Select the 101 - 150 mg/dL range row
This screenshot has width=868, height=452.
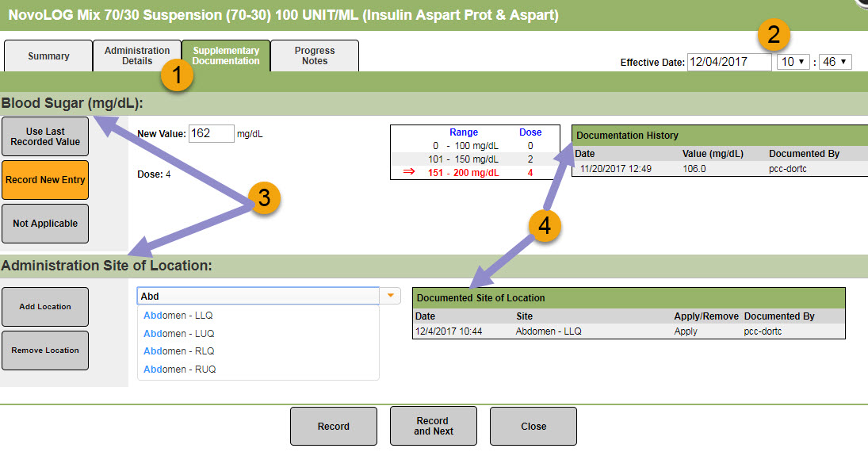(x=475, y=159)
